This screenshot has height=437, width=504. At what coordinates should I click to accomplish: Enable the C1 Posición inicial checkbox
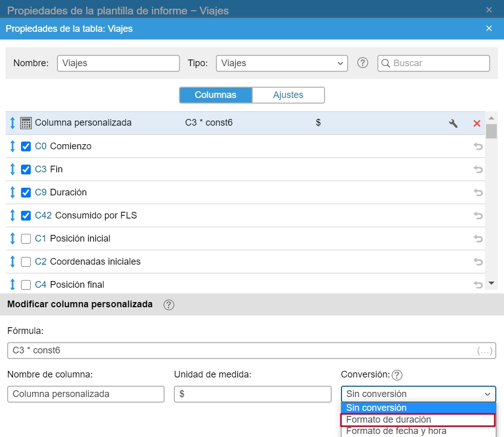pyautogui.click(x=26, y=239)
